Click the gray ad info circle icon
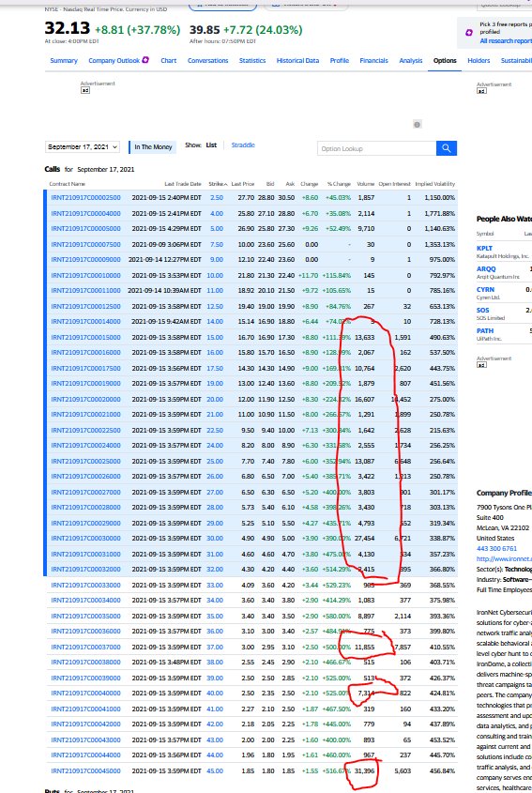The height and width of the screenshot is (793, 532). 418,125
